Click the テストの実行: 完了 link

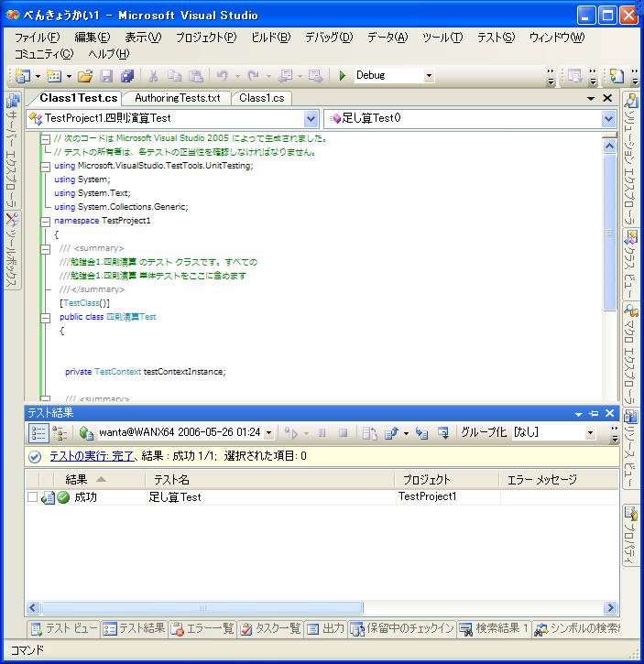coord(92,456)
